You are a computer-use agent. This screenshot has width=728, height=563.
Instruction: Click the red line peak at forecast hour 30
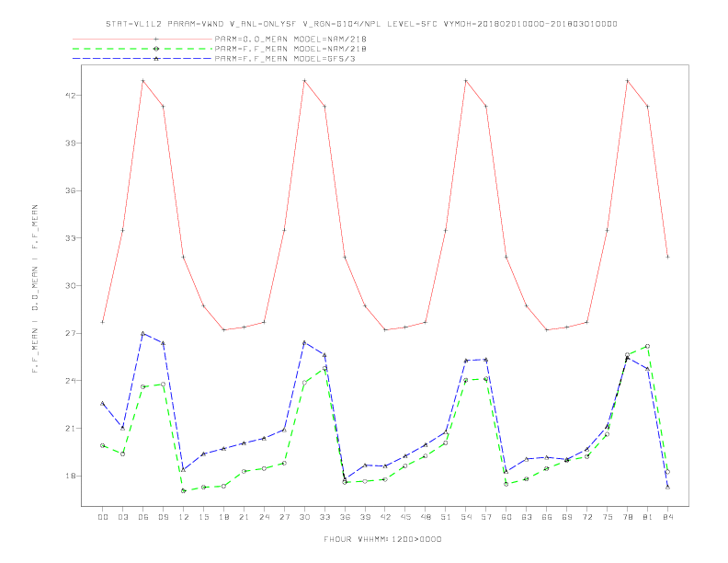tap(304, 81)
